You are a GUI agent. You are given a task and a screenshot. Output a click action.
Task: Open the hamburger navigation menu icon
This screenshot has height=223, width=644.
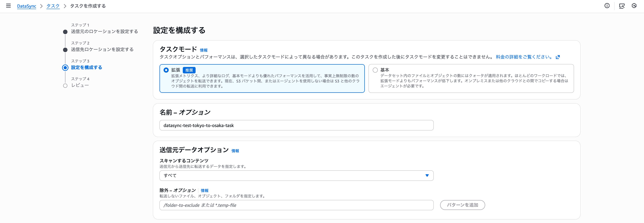8,6
